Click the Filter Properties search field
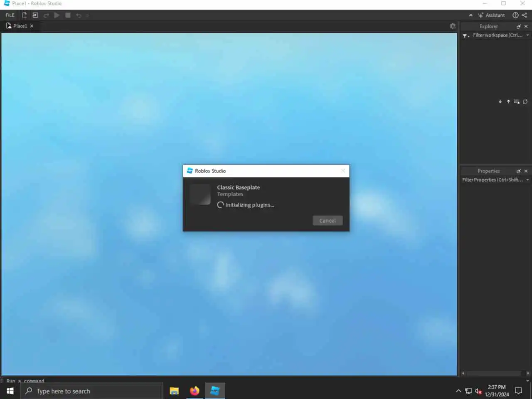Image resolution: width=532 pixels, height=399 pixels. tap(493, 180)
